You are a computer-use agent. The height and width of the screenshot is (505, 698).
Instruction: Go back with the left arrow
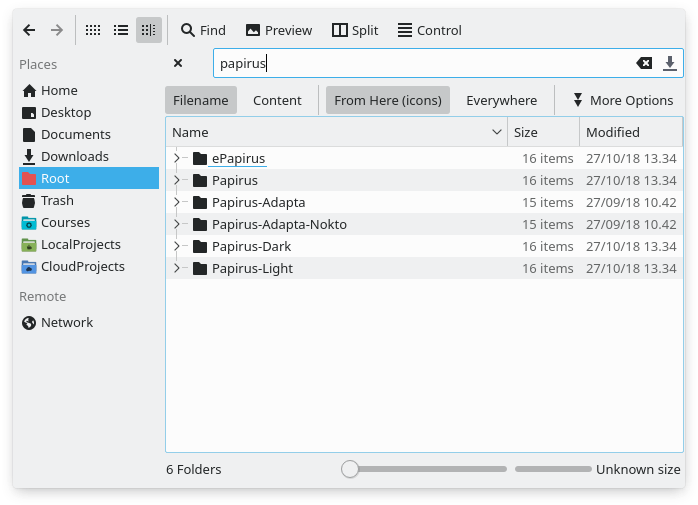(29, 30)
